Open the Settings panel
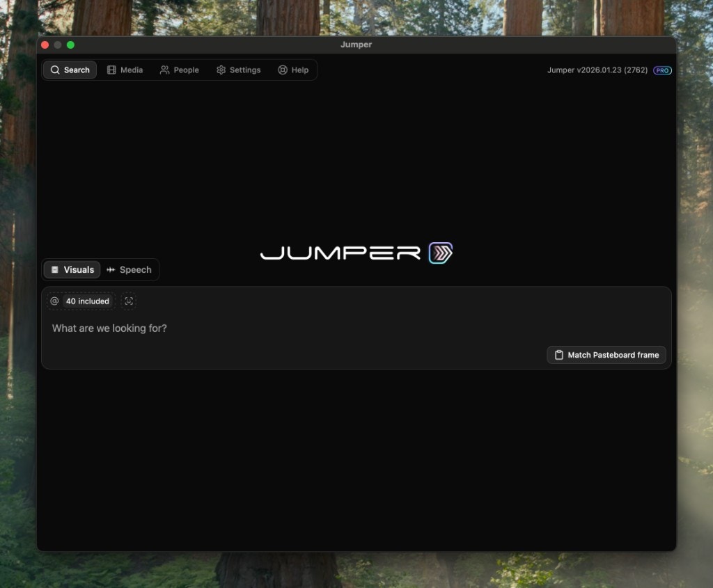Image resolution: width=713 pixels, height=588 pixels. tap(238, 70)
